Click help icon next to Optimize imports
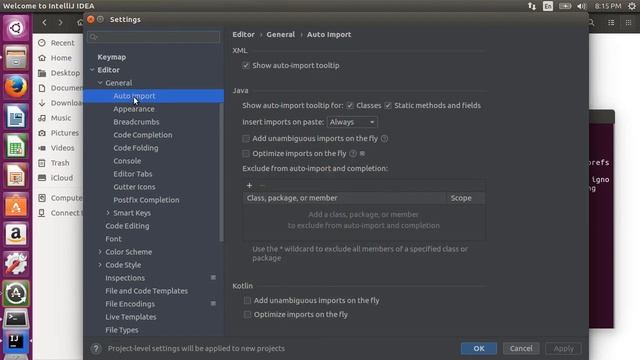The height and width of the screenshot is (360, 640). [353, 153]
